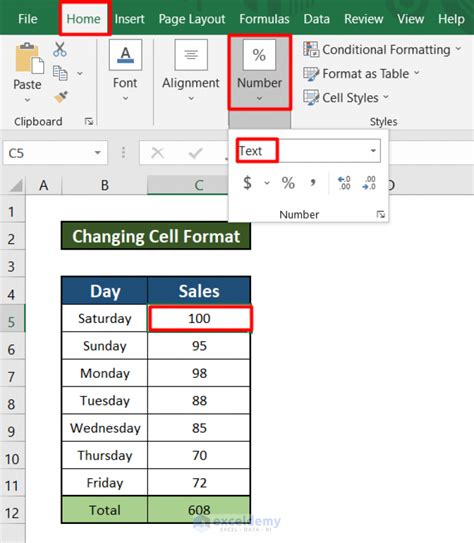Open Conditional Formatting dropdown
Image resolution: width=474 pixels, height=543 pixels.
pos(382,50)
